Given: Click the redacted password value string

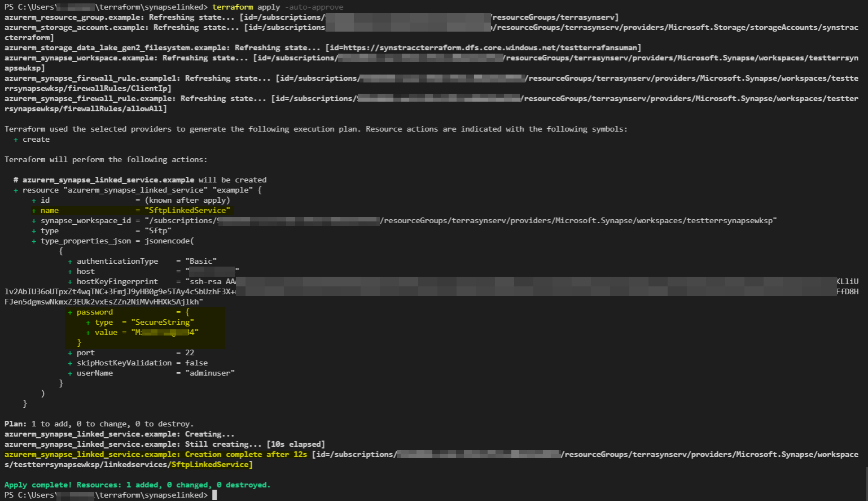Looking at the screenshot, I should tap(165, 332).
